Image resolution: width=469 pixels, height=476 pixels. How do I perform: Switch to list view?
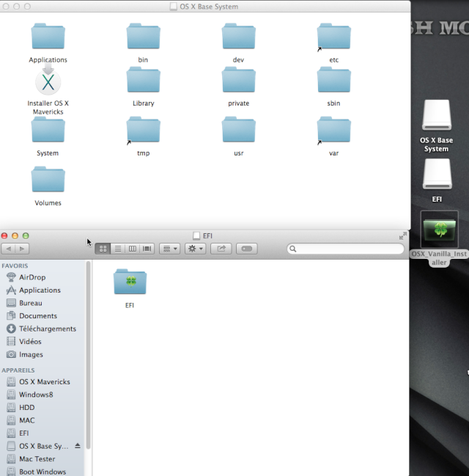118,249
